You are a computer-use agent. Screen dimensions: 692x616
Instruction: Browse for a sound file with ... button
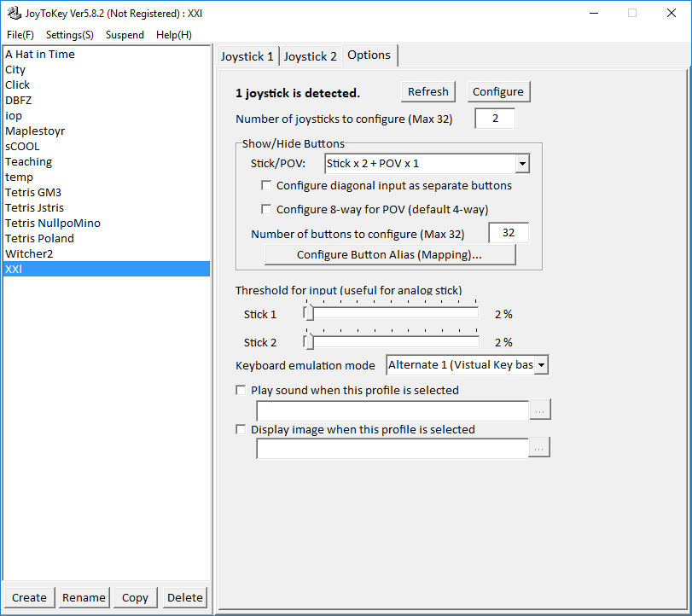pos(540,410)
